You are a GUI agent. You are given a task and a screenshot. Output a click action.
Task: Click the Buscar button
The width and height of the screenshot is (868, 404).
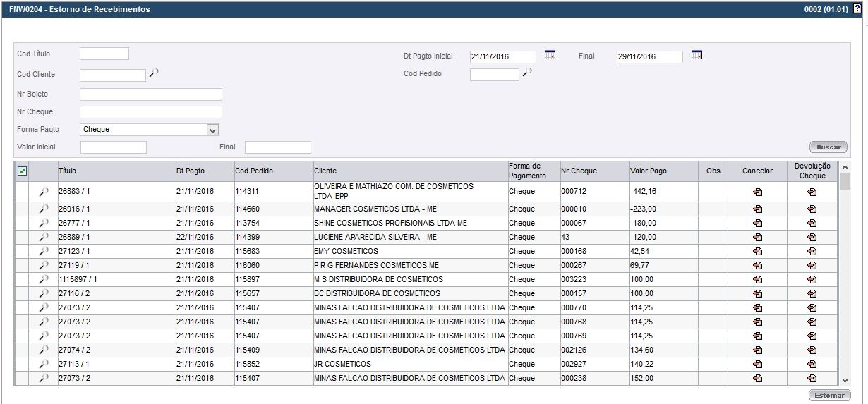828,147
